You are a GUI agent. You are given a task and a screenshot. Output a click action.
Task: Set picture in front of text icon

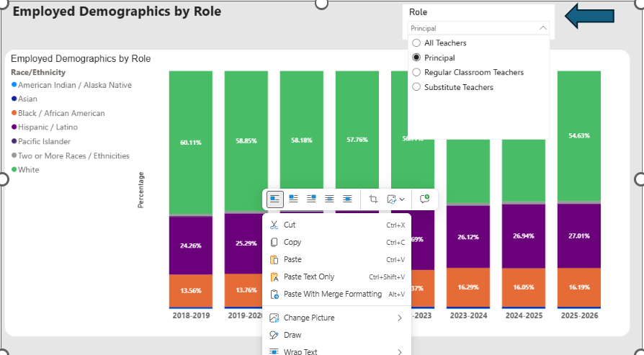coord(347,199)
